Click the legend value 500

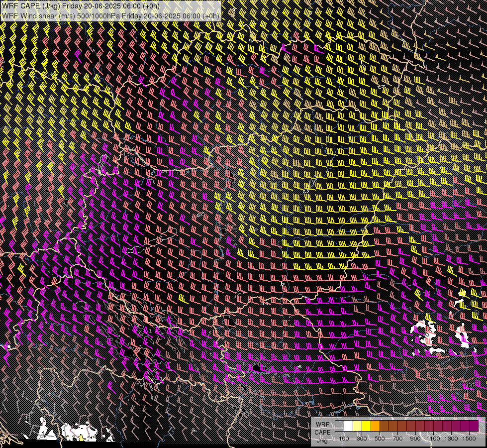click(x=380, y=439)
